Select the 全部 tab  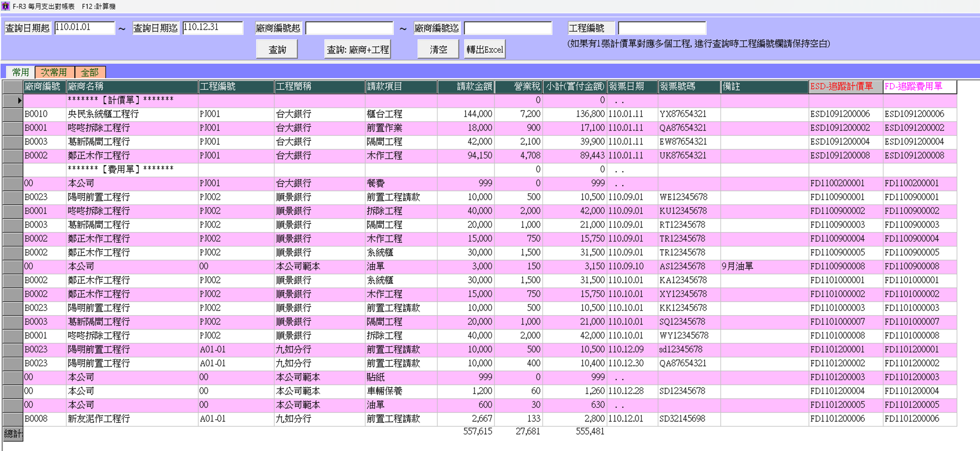(x=90, y=72)
